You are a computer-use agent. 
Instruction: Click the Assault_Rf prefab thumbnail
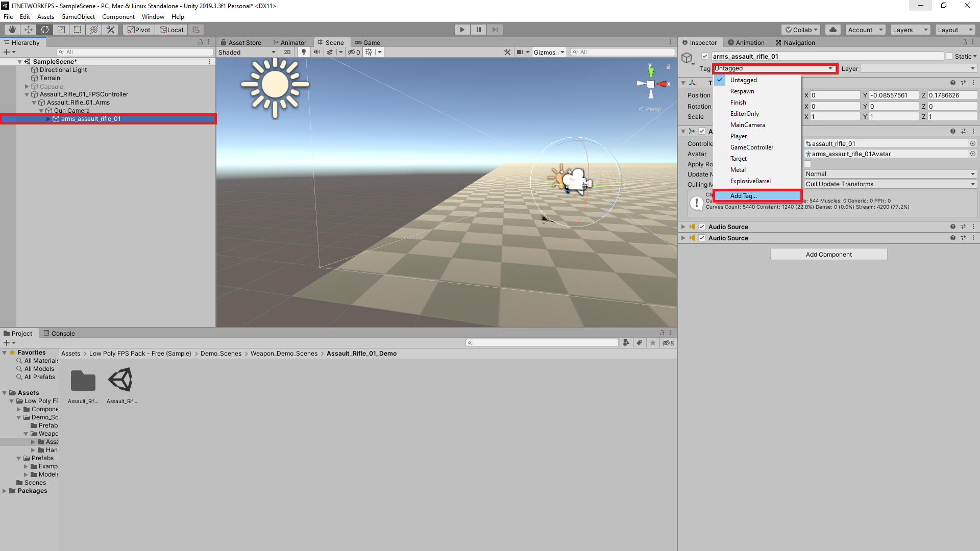pyautogui.click(x=120, y=380)
